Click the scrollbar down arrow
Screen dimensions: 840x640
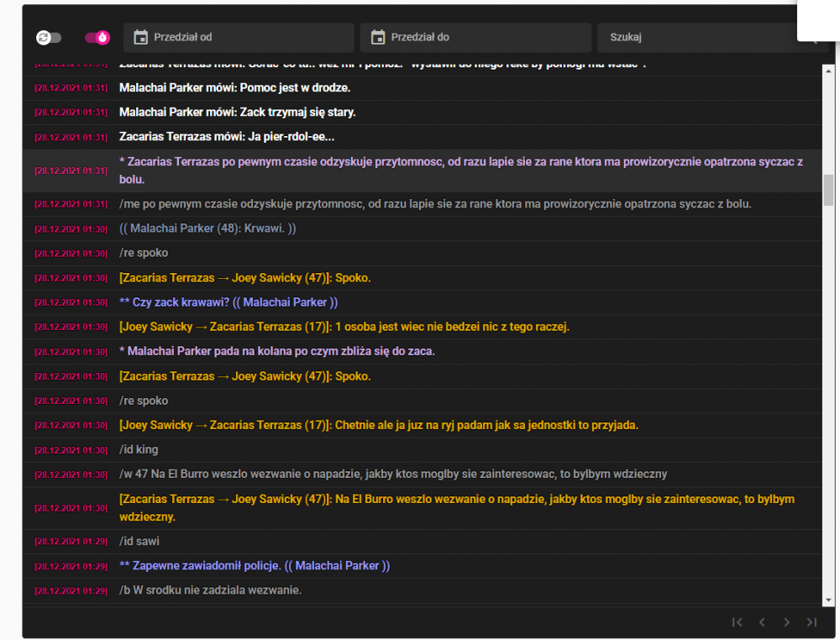pyautogui.click(x=829, y=601)
